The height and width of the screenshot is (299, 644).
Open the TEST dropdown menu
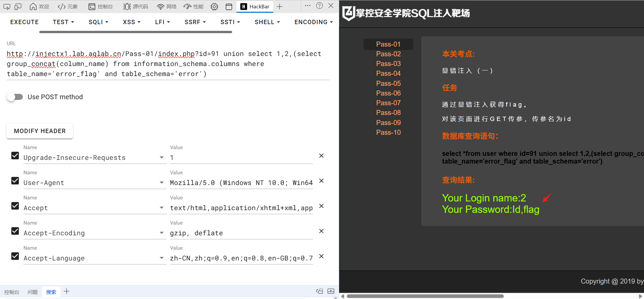[x=63, y=22]
